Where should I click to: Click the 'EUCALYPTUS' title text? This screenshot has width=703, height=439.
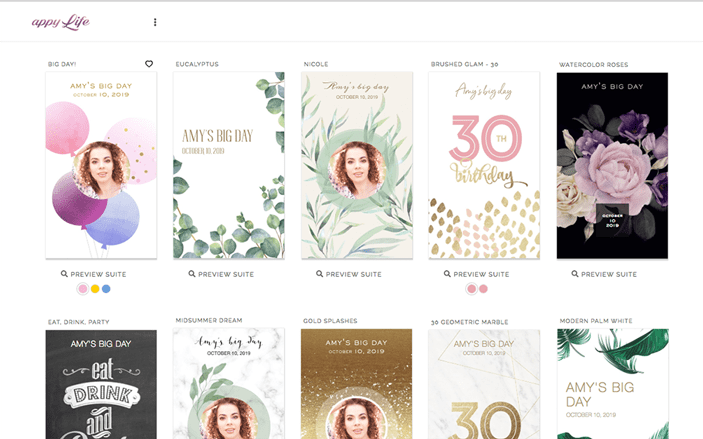click(x=197, y=64)
